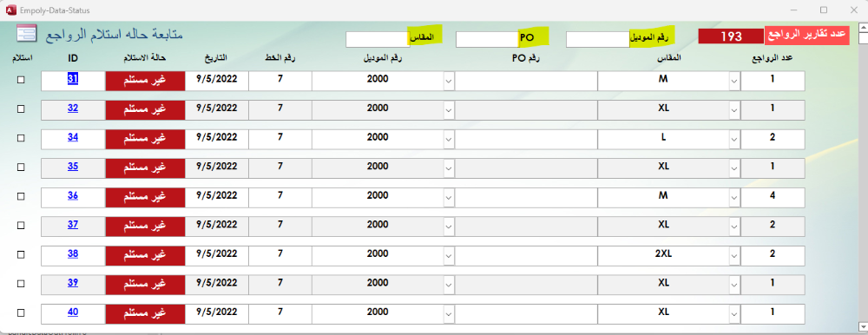Tick the receipt checkbox for ID 31
The image size is (868, 335).
21,80
